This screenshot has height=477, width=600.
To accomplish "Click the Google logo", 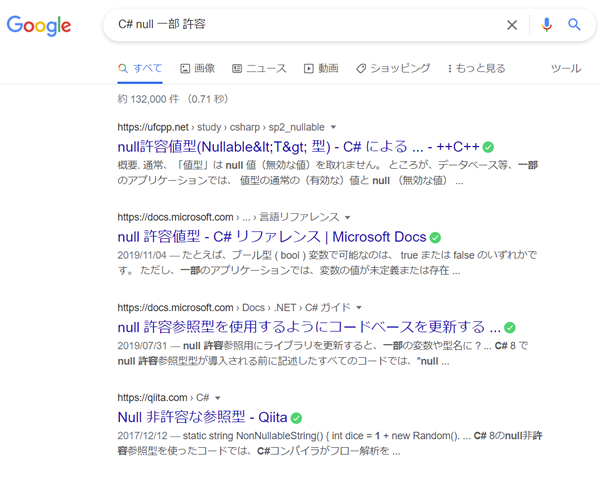I will click(39, 25).
